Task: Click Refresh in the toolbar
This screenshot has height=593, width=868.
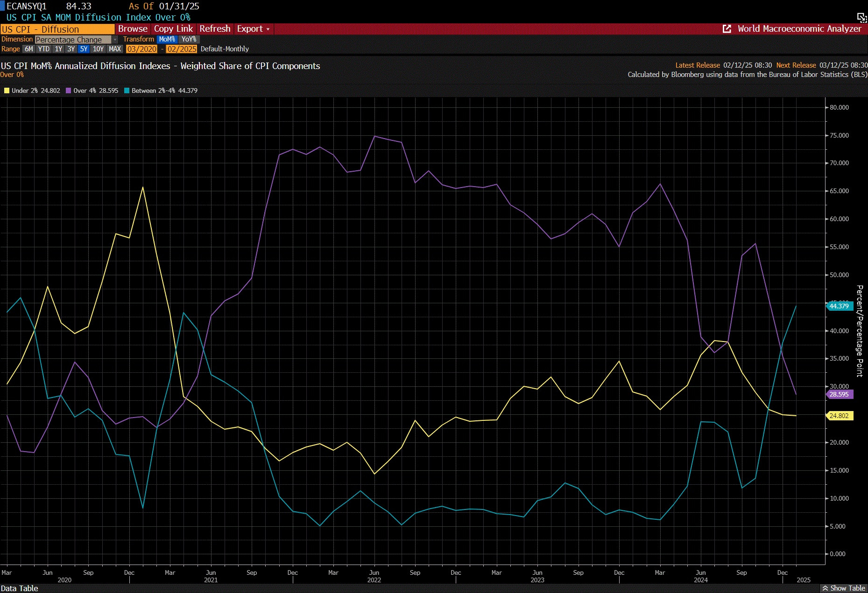Action: tap(215, 29)
